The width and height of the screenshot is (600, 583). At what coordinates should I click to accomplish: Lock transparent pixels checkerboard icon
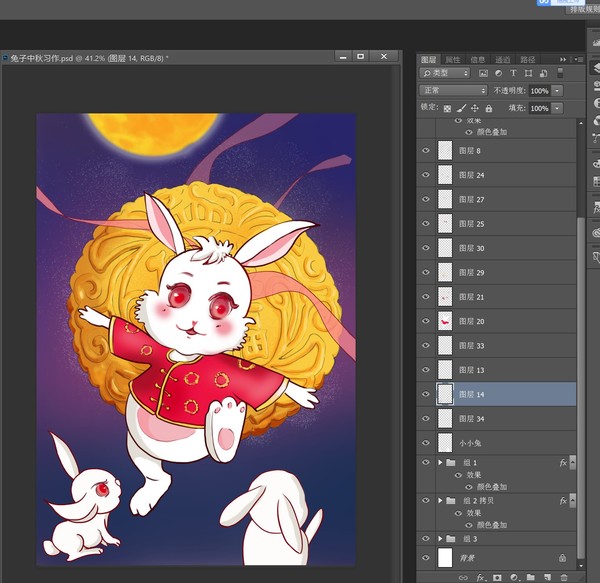pyautogui.click(x=447, y=109)
